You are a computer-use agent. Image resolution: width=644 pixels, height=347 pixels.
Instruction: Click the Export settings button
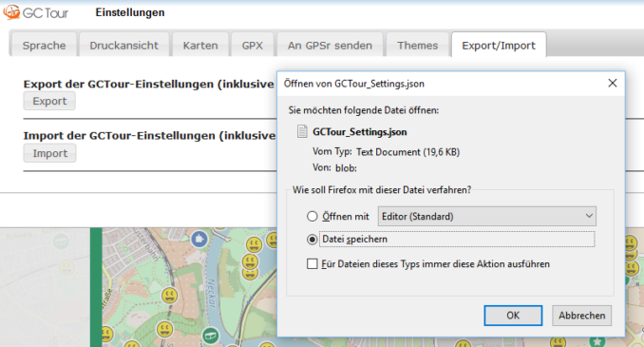pyautogui.click(x=49, y=101)
